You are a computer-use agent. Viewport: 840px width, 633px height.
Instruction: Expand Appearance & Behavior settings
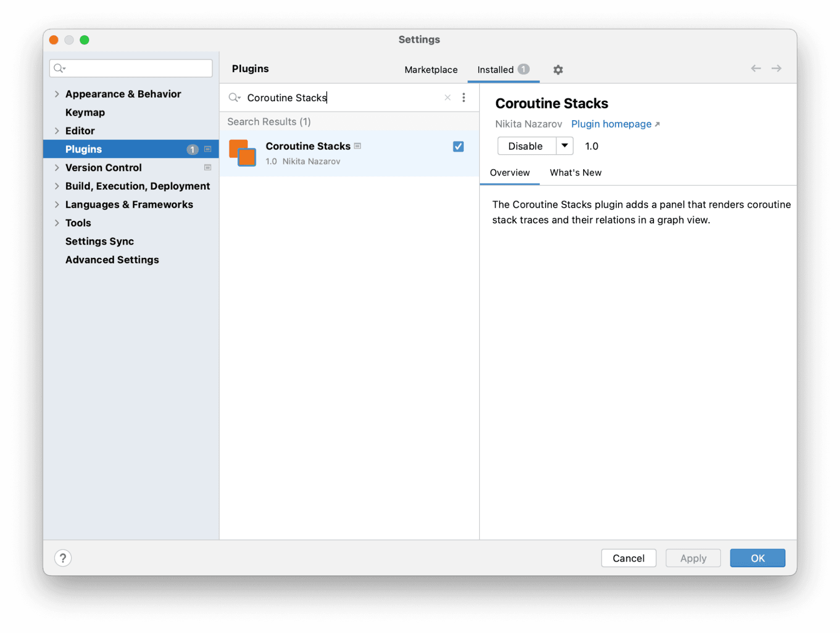[x=57, y=94]
